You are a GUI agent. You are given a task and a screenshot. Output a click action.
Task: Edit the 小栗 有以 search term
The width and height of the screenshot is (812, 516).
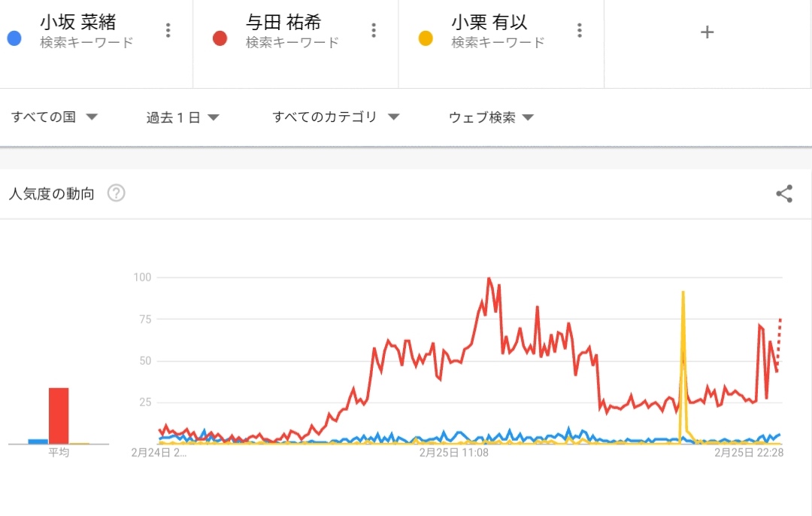(489, 23)
